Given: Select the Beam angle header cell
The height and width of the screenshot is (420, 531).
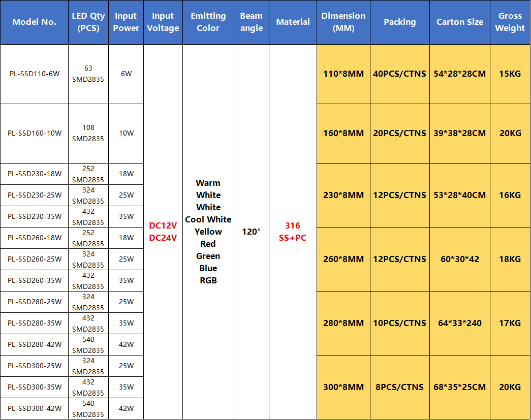Looking at the screenshot, I should [251, 22].
